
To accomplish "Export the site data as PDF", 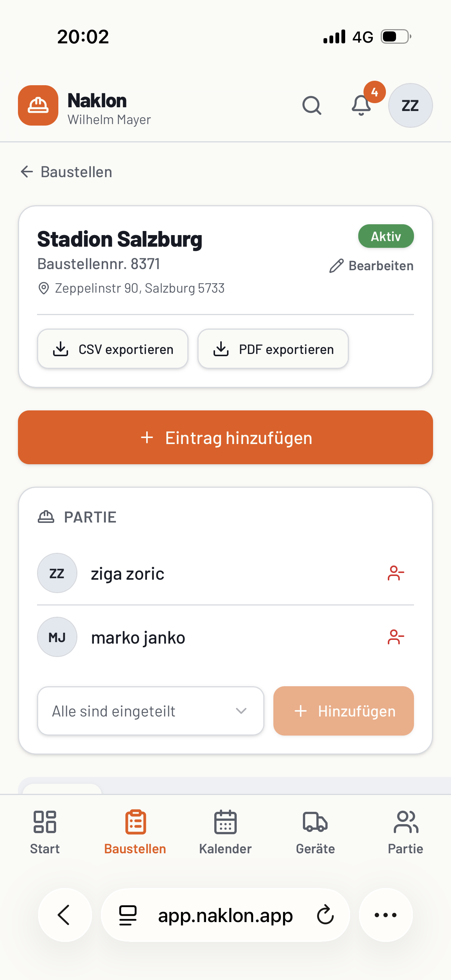I will [273, 349].
